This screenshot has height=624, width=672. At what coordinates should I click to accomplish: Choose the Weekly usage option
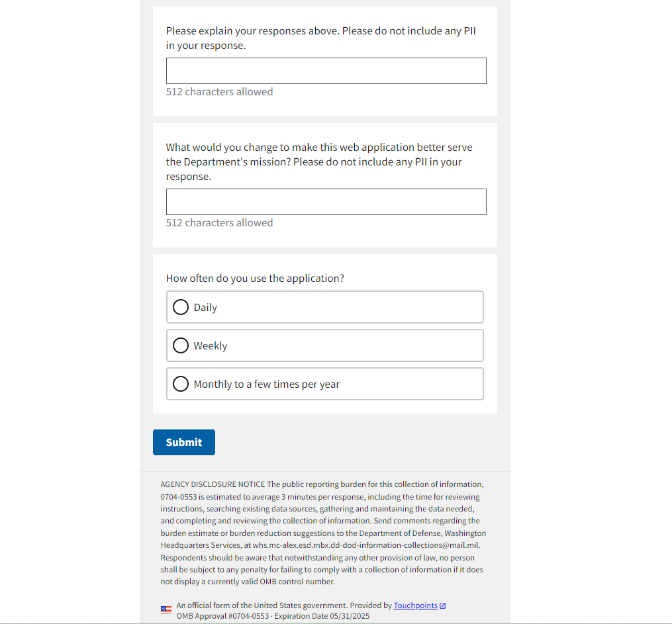[x=181, y=345]
